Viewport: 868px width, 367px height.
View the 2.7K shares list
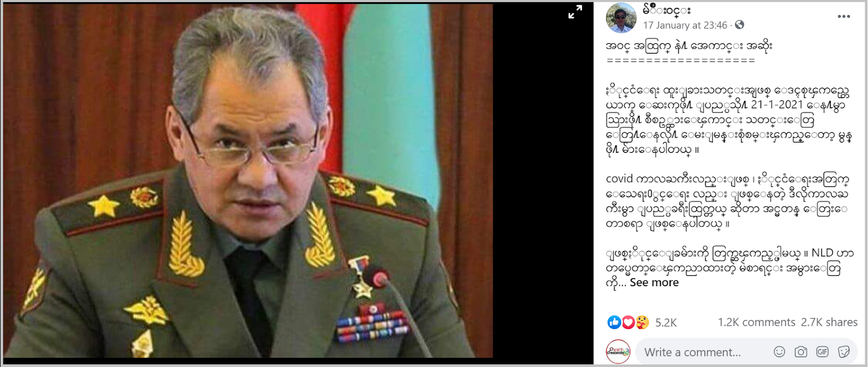pyautogui.click(x=829, y=322)
